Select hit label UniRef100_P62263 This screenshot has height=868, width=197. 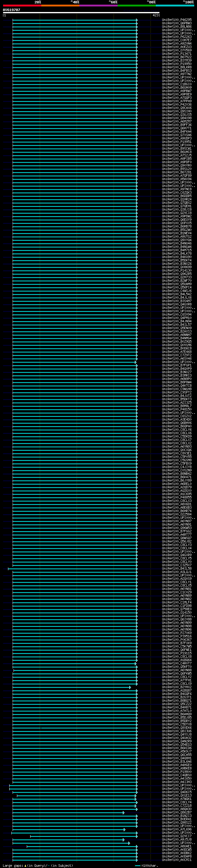[x=177, y=37]
